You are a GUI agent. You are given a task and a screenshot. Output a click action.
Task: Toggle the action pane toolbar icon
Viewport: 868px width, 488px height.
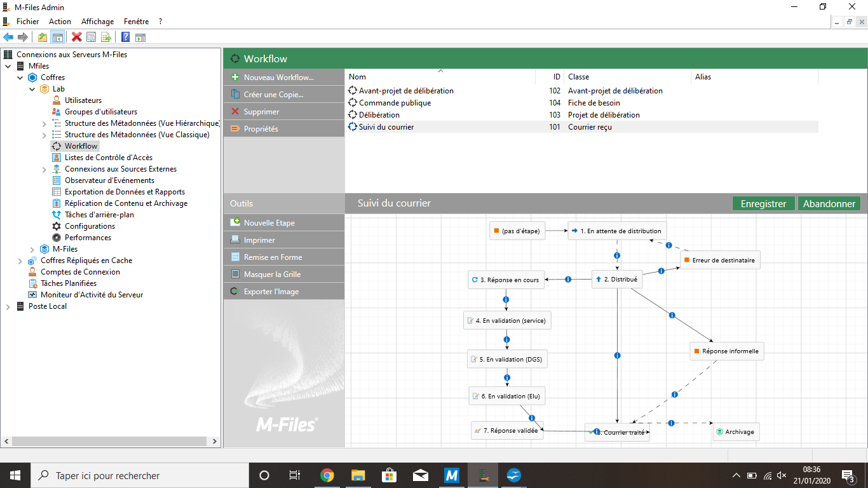pyautogui.click(x=140, y=37)
